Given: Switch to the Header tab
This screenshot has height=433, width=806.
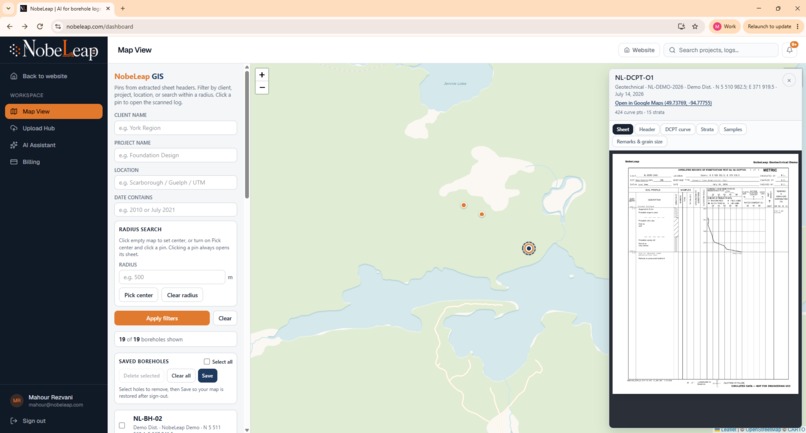Looking at the screenshot, I should click(x=647, y=130).
